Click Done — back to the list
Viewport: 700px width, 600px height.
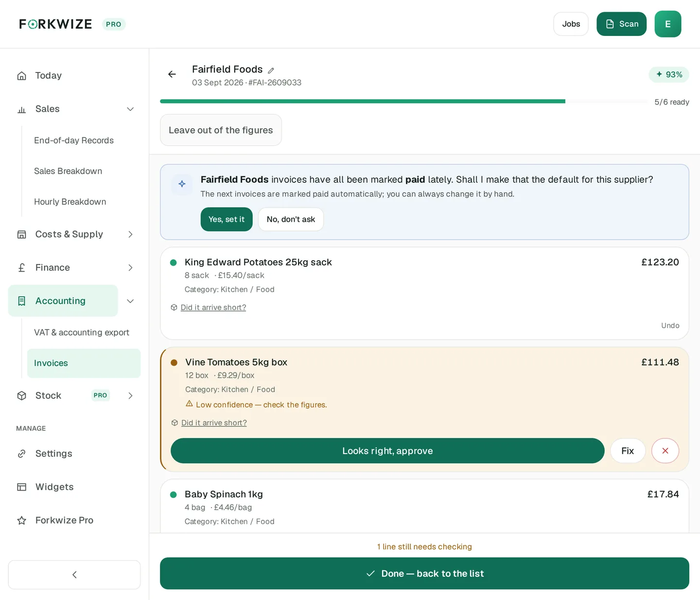click(x=424, y=573)
